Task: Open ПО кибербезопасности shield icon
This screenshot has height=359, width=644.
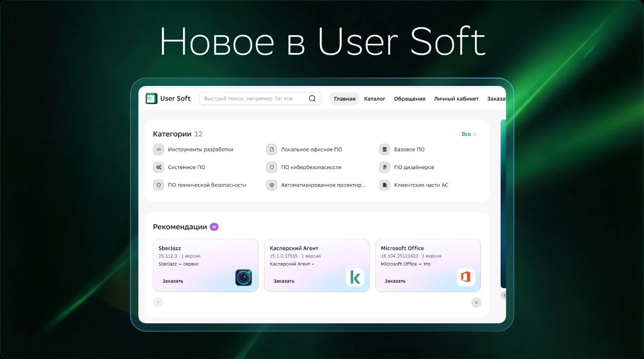Action: click(x=272, y=167)
